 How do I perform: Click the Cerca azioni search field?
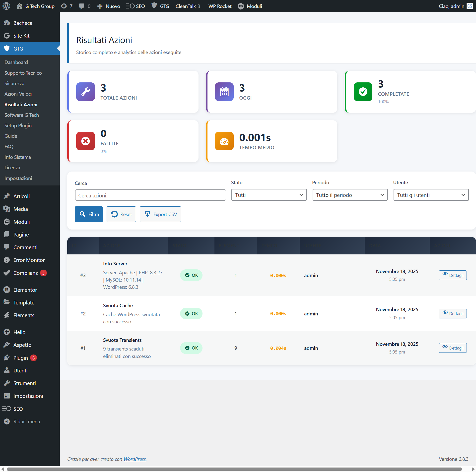click(x=150, y=195)
